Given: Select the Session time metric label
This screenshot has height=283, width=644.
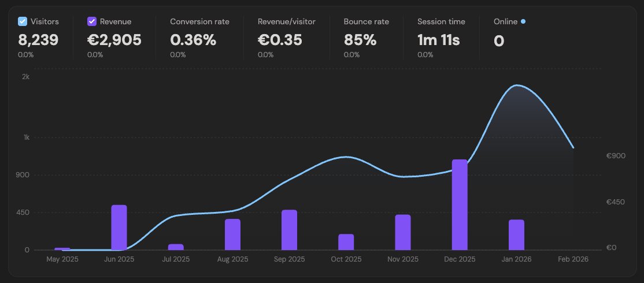Looking at the screenshot, I should pyautogui.click(x=441, y=22).
